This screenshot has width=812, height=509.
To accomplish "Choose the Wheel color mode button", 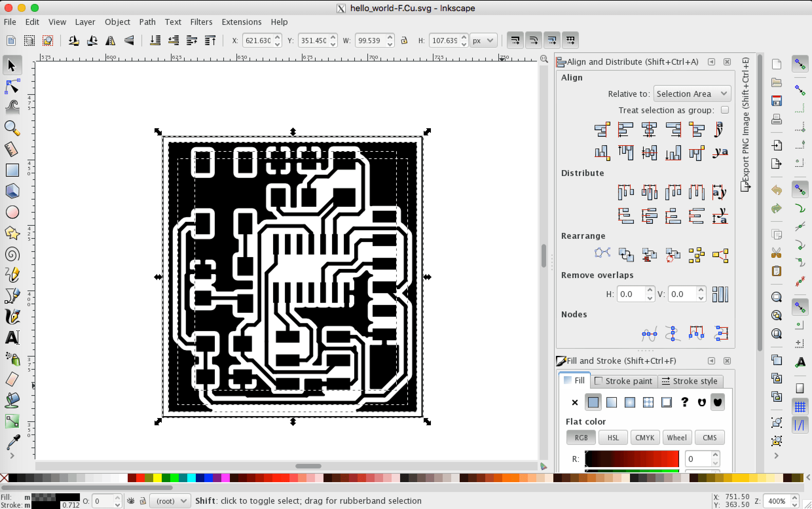I will coord(676,437).
